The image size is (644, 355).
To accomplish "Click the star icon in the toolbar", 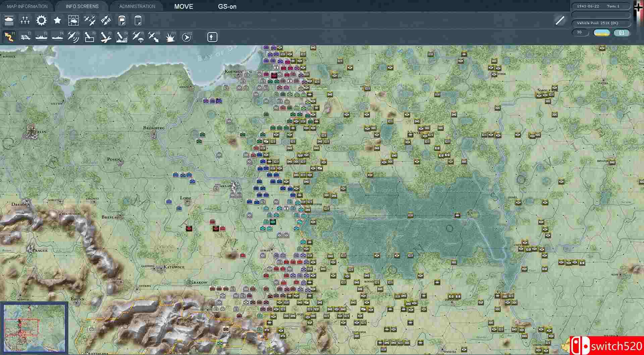I will click(57, 20).
